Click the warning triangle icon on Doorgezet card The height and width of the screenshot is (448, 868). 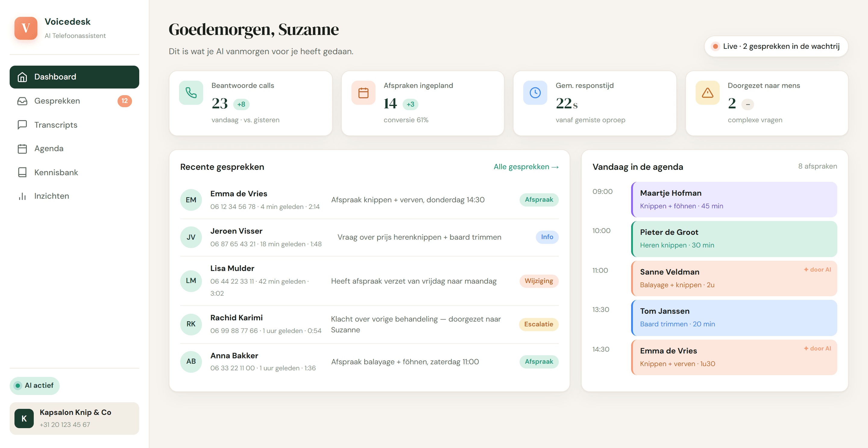[707, 92]
